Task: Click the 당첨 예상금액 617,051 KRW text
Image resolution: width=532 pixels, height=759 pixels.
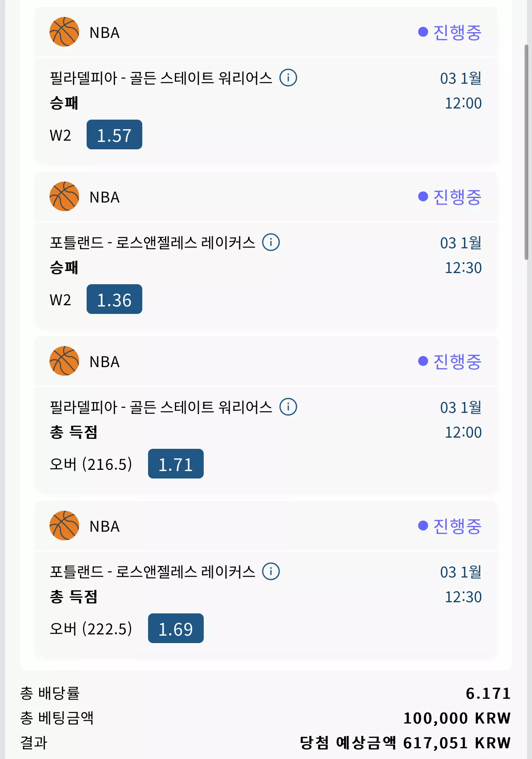Action: pos(405,743)
